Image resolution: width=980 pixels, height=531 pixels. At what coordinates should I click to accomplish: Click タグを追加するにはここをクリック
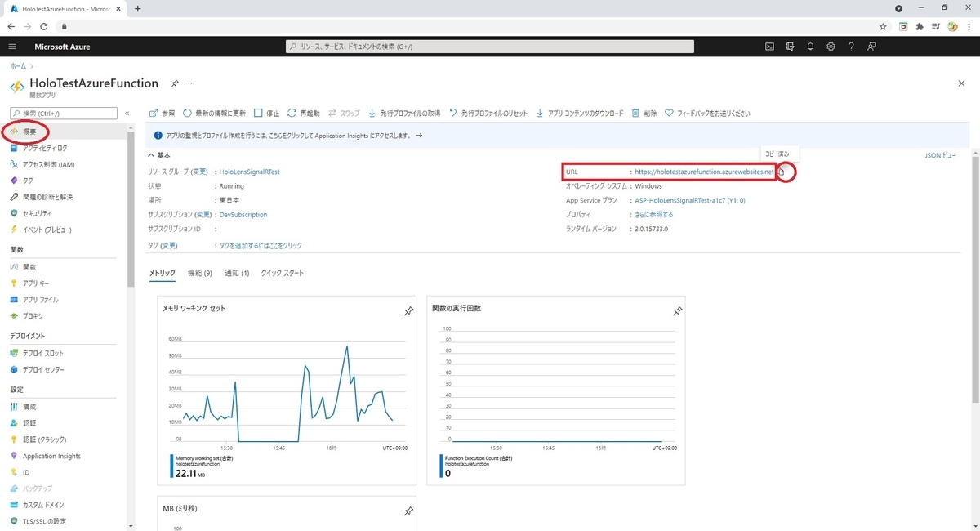(x=261, y=246)
